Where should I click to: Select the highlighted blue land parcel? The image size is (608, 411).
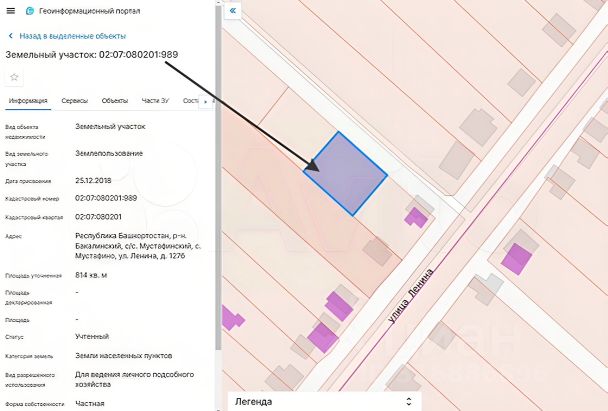pyautogui.click(x=346, y=174)
